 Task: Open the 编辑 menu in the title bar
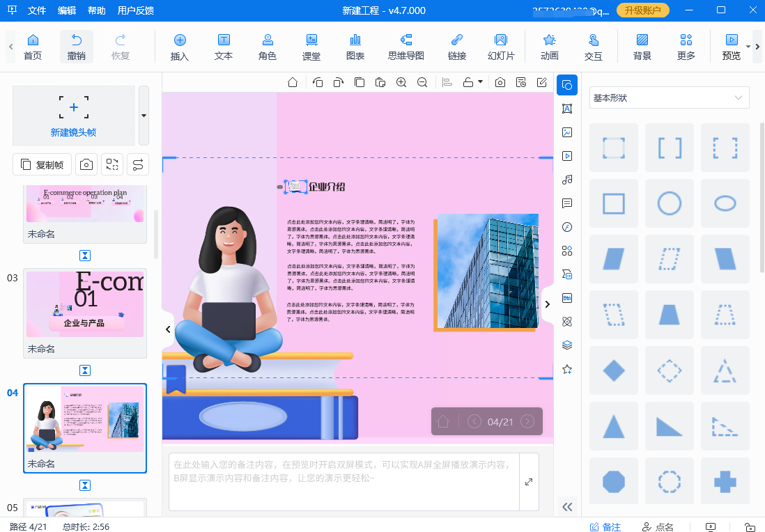tap(67, 10)
